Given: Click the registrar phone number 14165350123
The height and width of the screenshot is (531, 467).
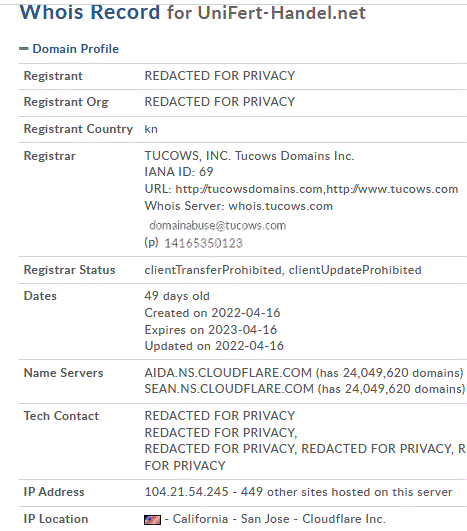Looking at the screenshot, I should [x=204, y=243].
